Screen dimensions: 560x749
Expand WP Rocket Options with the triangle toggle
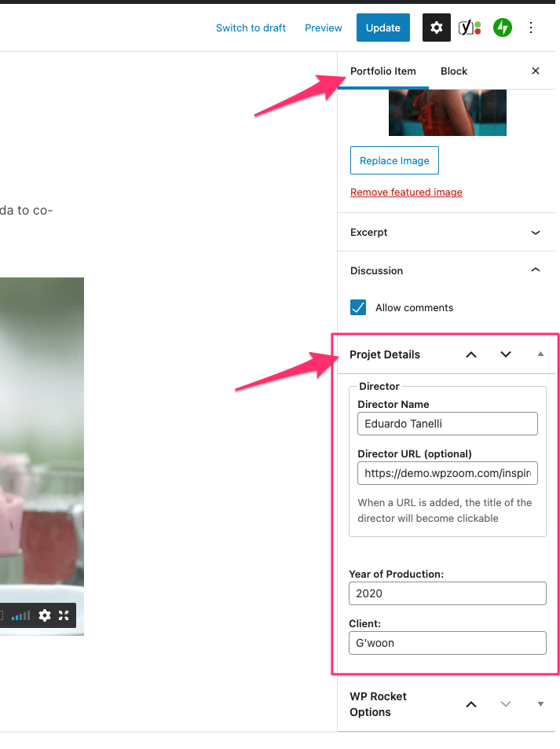[540, 704]
